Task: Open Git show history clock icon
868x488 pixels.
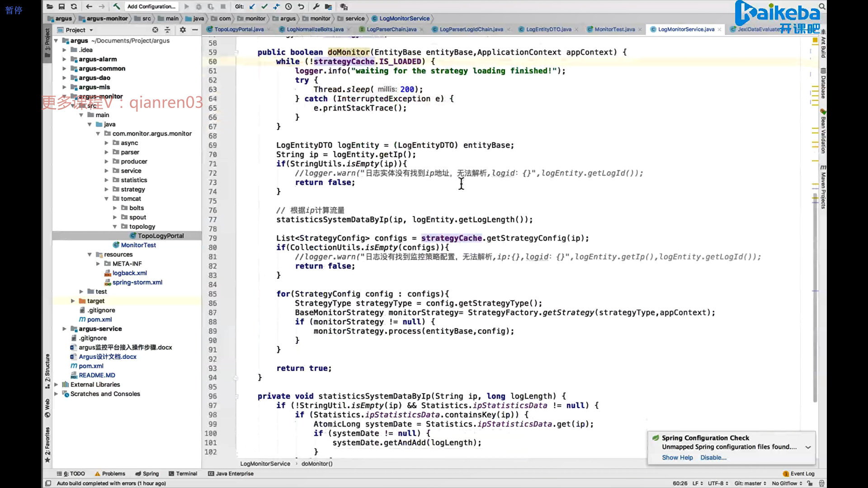Action: click(288, 6)
